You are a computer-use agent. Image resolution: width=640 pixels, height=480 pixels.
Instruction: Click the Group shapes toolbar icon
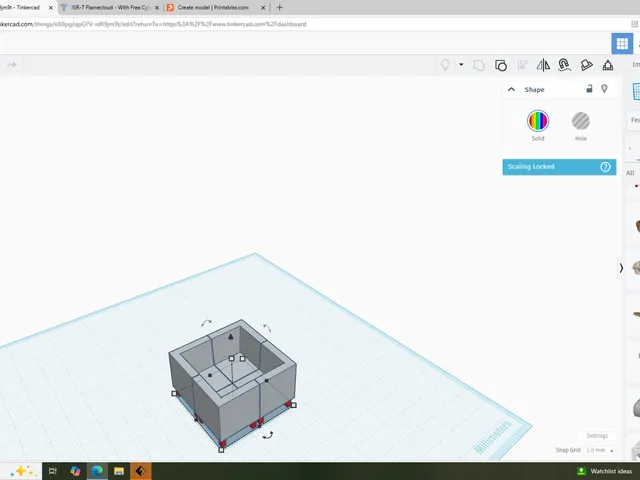[479, 65]
